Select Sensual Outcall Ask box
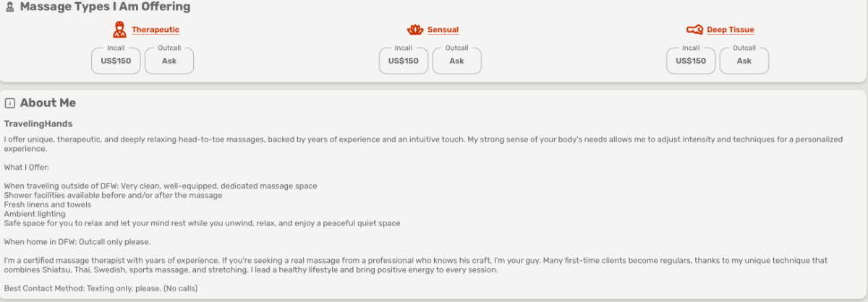This screenshot has height=302, width=868. (x=457, y=61)
